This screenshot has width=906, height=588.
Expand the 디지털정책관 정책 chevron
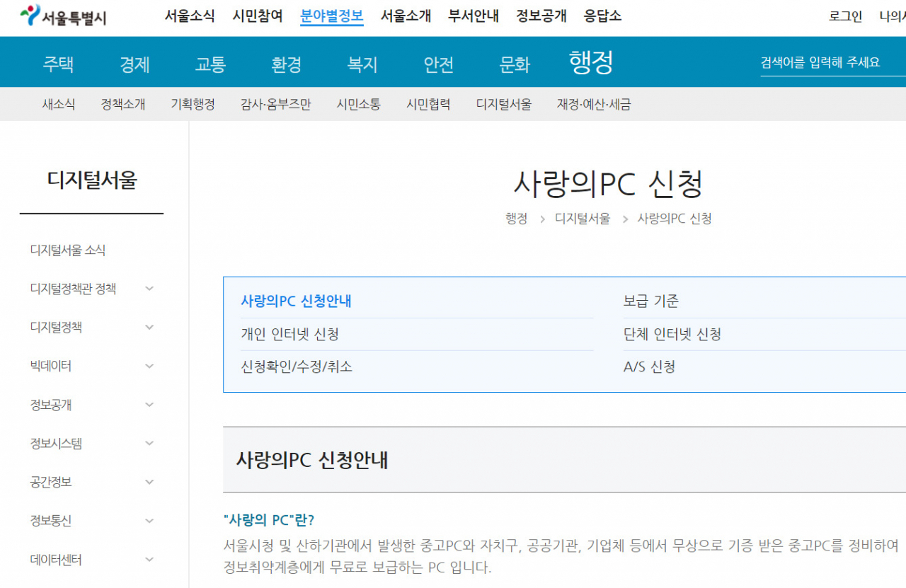pyautogui.click(x=149, y=289)
